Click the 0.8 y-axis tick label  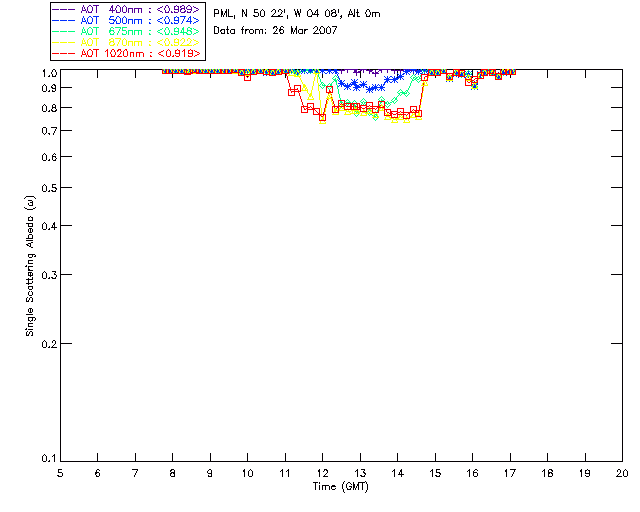tap(49, 108)
